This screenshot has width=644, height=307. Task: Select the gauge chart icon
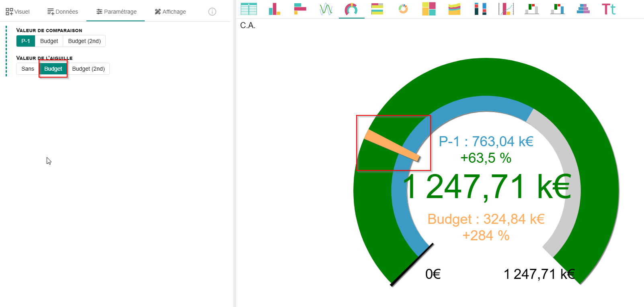tap(351, 9)
